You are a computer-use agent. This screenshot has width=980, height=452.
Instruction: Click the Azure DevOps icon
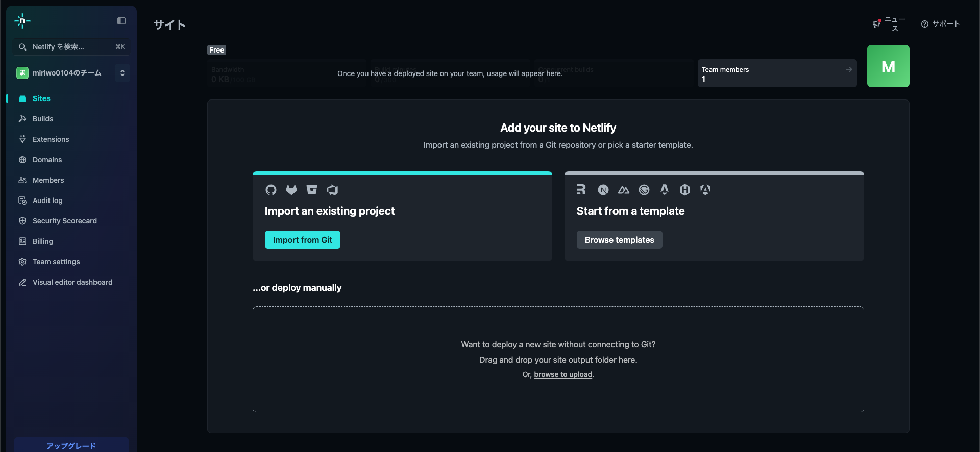tap(332, 190)
